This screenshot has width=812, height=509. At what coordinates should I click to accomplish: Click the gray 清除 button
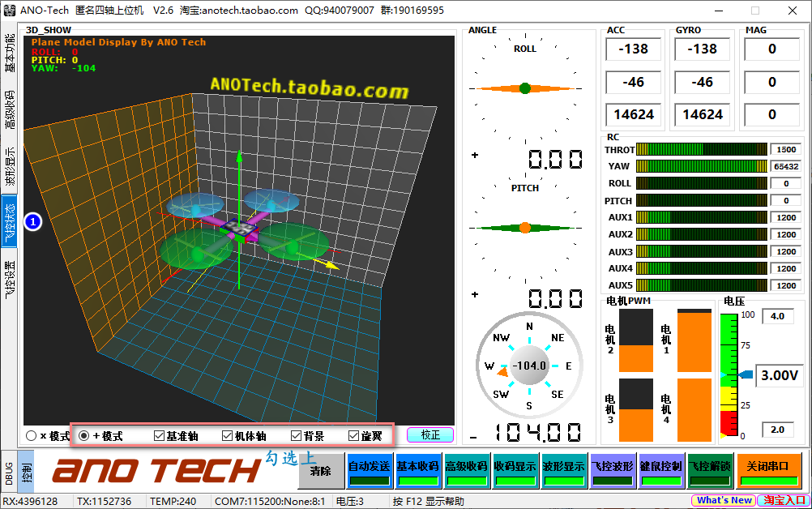321,471
